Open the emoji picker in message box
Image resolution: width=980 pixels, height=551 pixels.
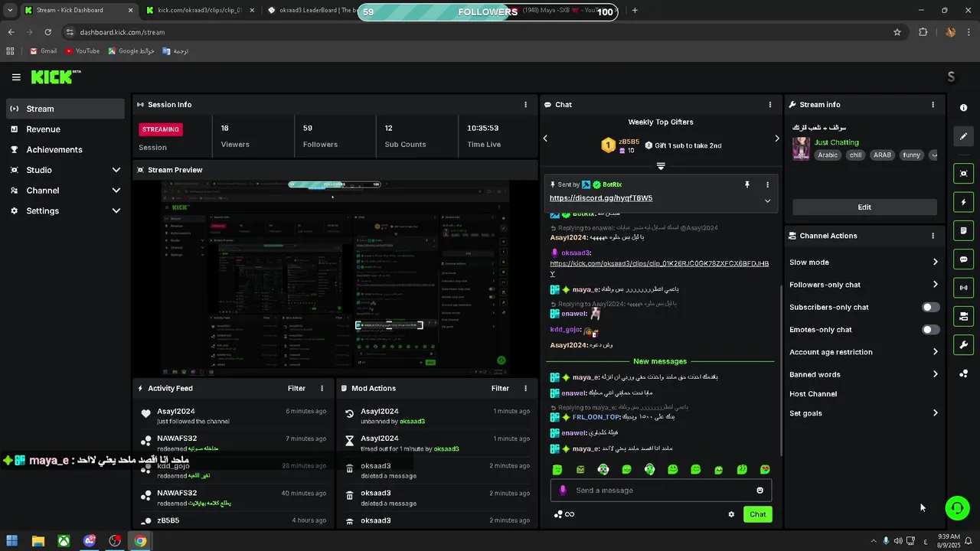pyautogui.click(x=759, y=491)
